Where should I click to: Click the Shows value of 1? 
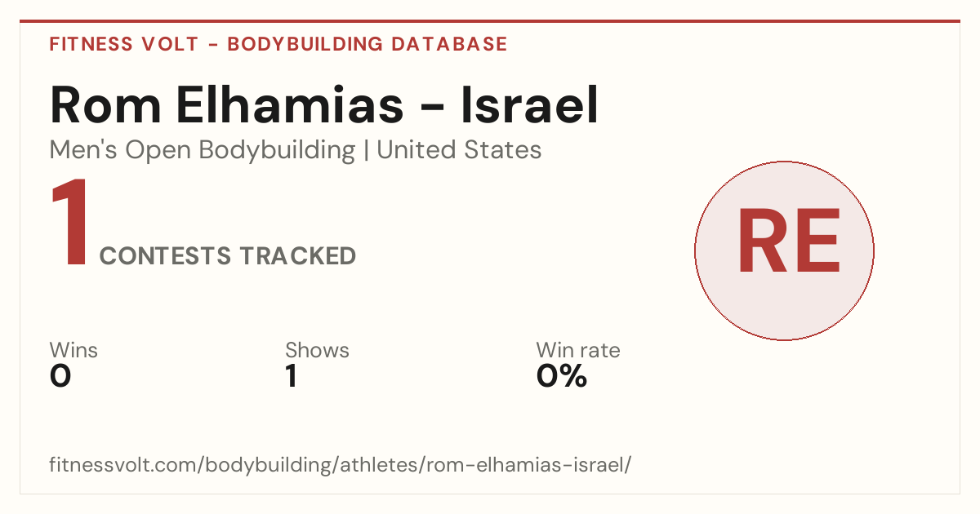tap(291, 376)
